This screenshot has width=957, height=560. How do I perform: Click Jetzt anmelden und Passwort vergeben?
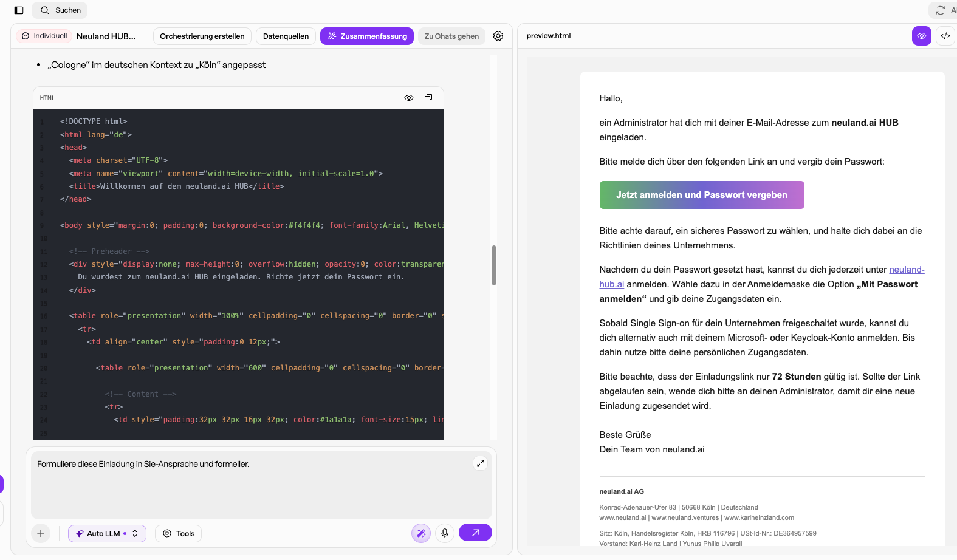702,195
